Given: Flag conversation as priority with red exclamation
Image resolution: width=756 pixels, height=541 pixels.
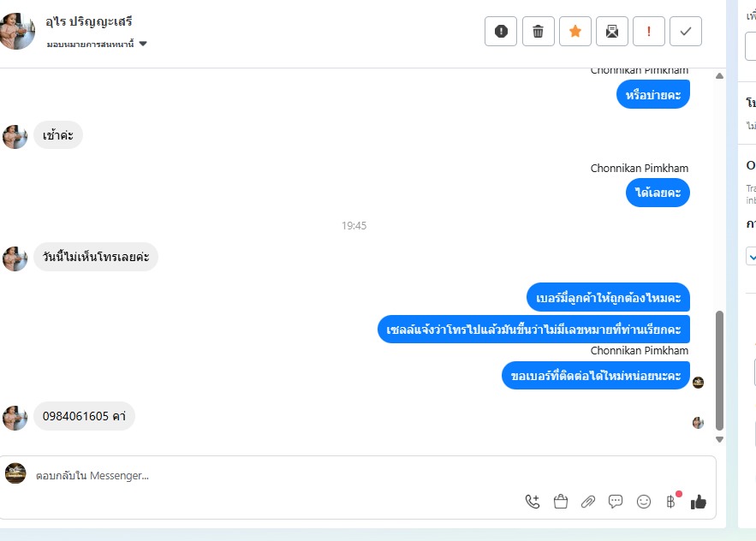Looking at the screenshot, I should [648, 32].
